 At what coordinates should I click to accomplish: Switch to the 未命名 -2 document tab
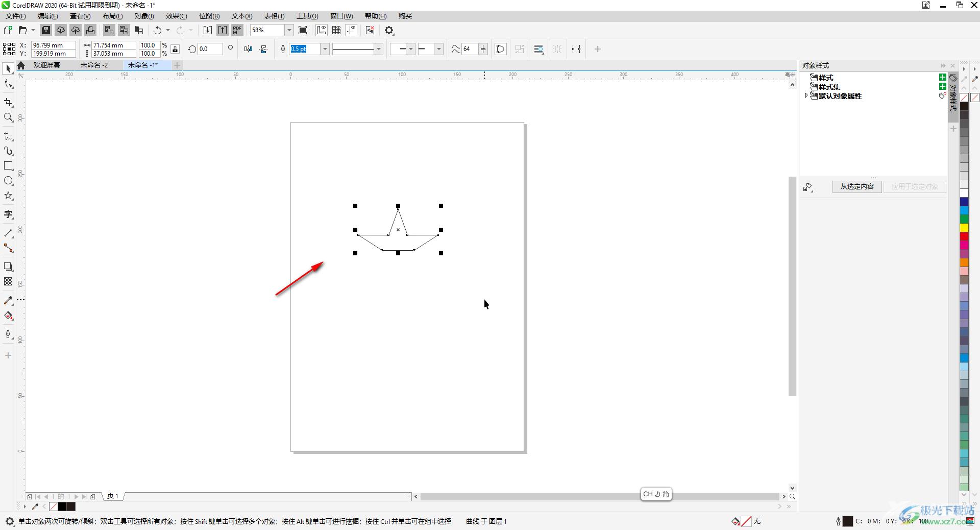(x=94, y=65)
